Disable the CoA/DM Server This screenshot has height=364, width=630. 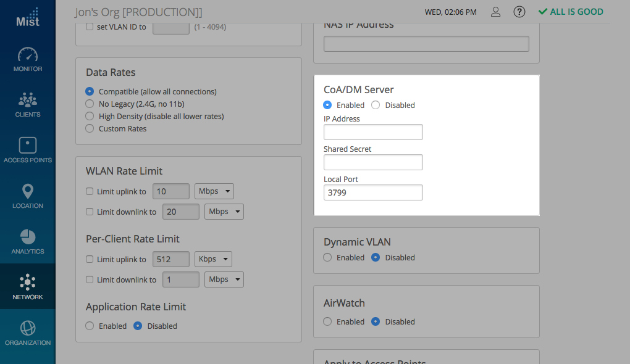[376, 105]
